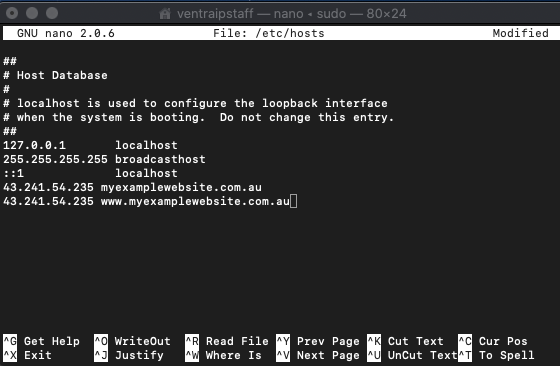Image resolution: width=560 pixels, height=366 pixels.
Task: Click the text cursor block at line end
Action: coord(293,201)
